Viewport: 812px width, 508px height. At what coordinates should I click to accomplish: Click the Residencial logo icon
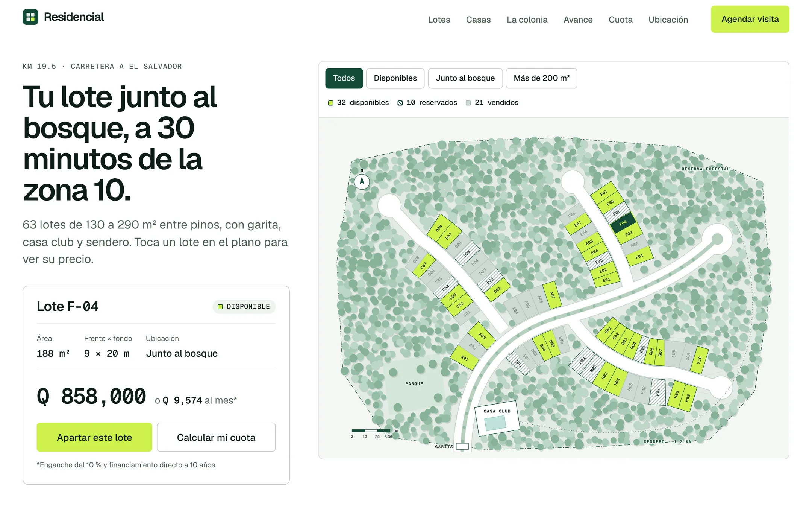pyautogui.click(x=30, y=17)
